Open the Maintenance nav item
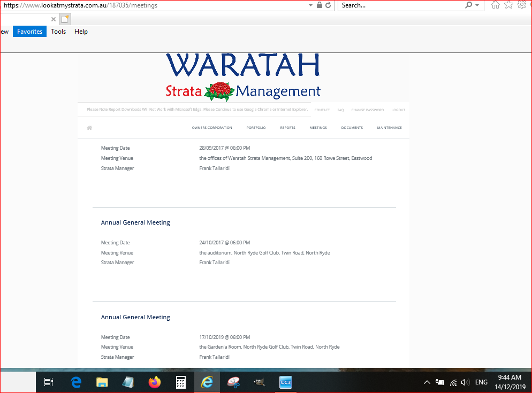 (390, 128)
